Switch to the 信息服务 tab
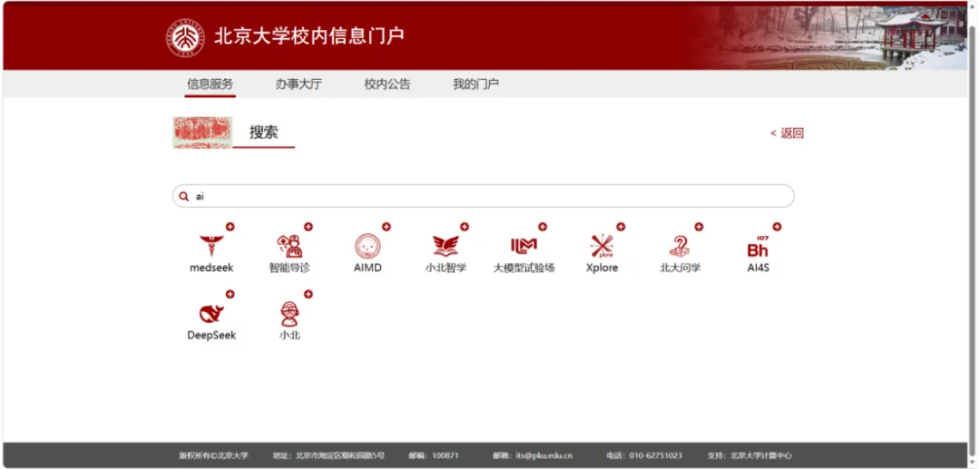980x469 pixels. [210, 83]
